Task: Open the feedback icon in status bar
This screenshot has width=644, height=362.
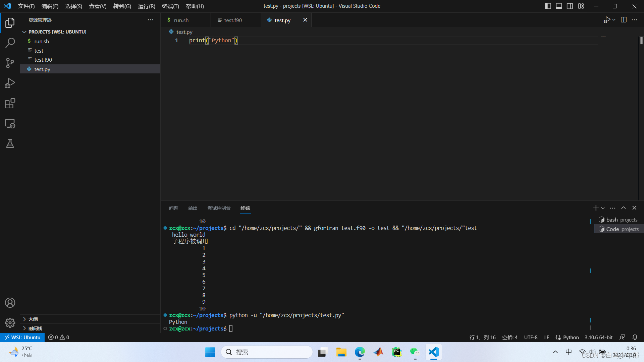Action: (x=622, y=337)
